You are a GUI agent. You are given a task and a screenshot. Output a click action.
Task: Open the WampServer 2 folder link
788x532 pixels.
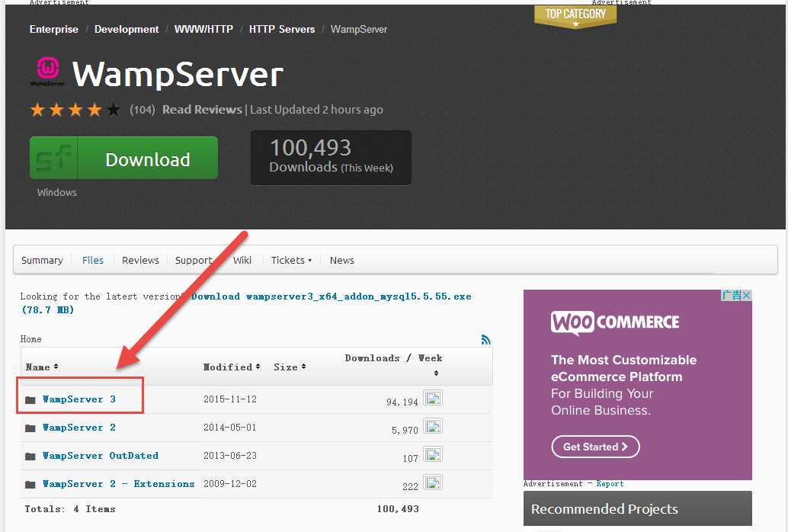coord(79,428)
